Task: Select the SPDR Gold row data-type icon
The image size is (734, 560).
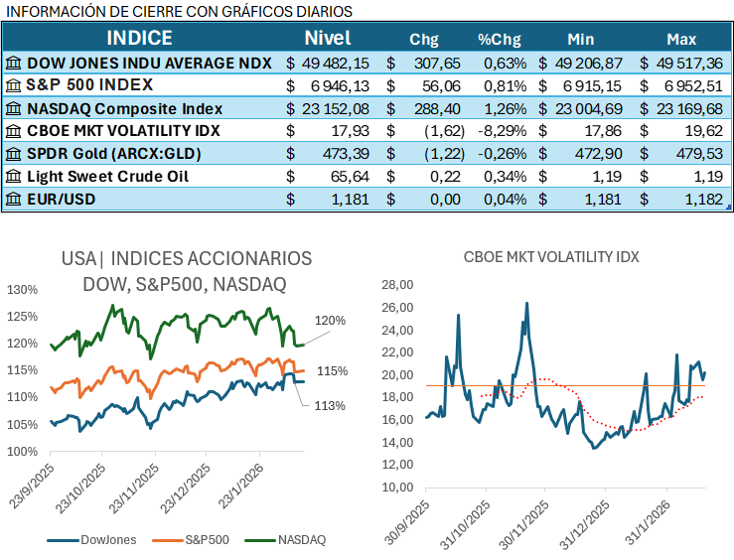Action: pos(13,154)
